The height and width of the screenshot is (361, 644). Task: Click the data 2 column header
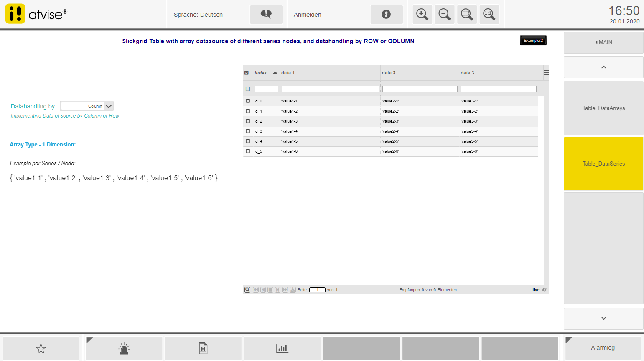tap(420, 73)
